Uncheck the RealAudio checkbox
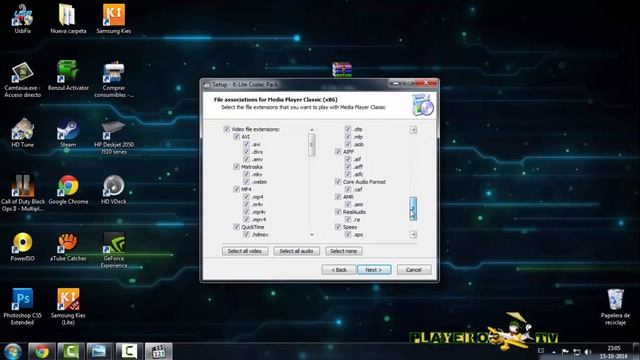The height and width of the screenshot is (360, 640). (338, 212)
